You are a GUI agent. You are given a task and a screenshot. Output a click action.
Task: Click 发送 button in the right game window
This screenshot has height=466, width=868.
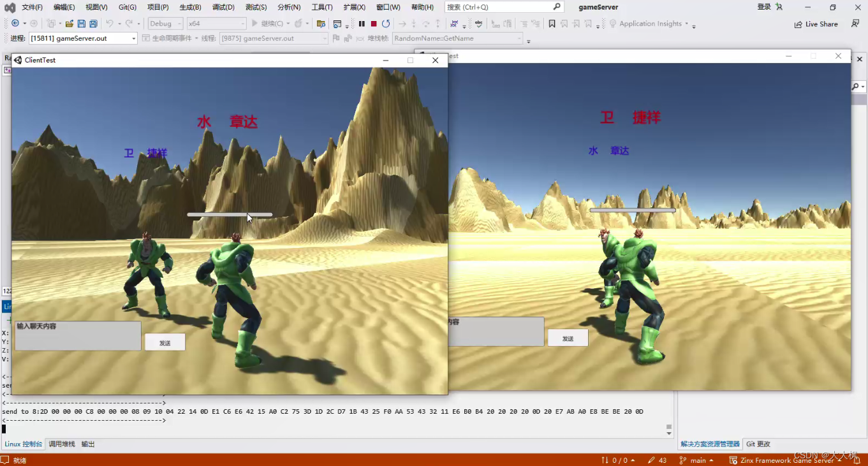pos(568,338)
